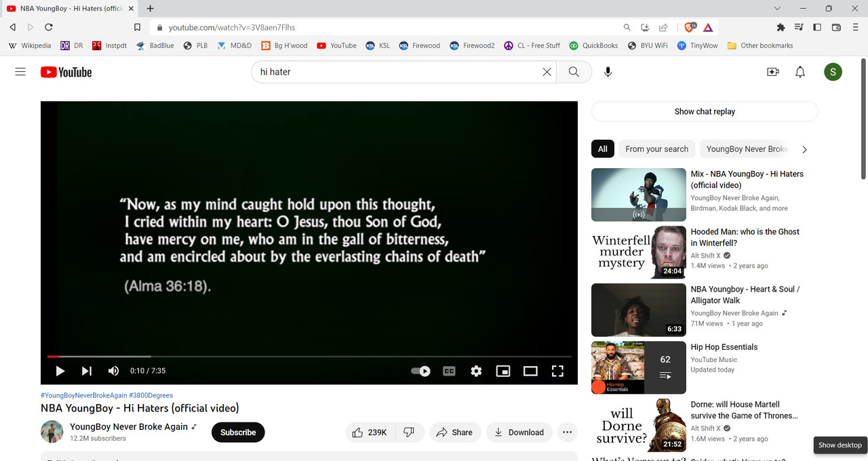The width and height of the screenshot is (868, 461).
Task: Toggle closed captions
Action: pyautogui.click(x=449, y=371)
